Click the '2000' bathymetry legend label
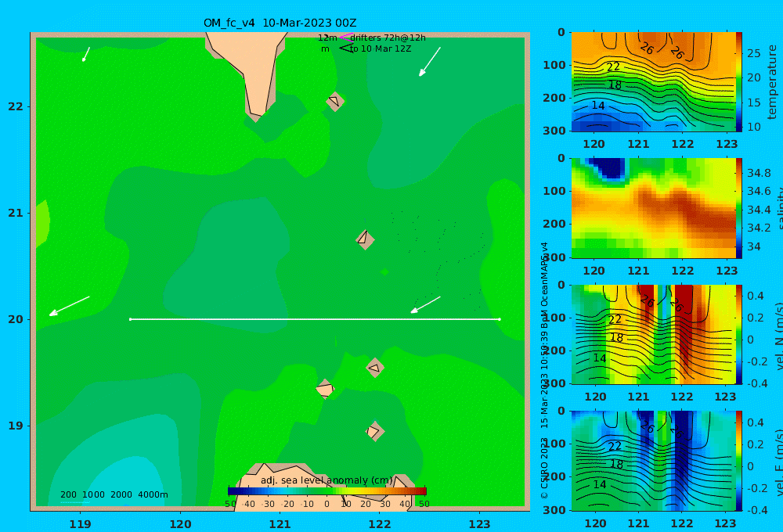This screenshot has height=532, width=783. pyautogui.click(x=121, y=494)
